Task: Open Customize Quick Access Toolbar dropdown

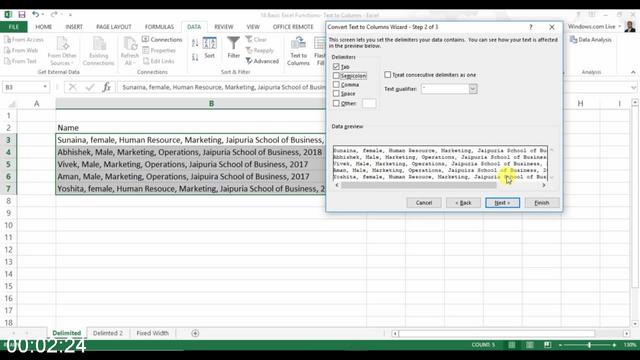Action: [70, 15]
